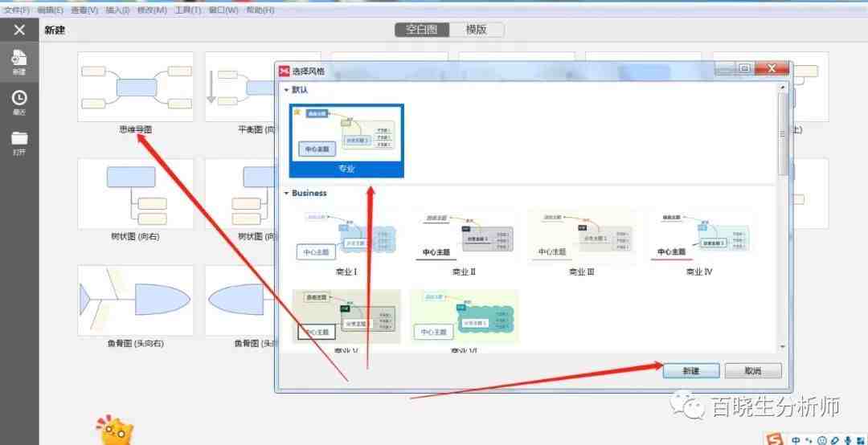Open the Sogou toolbox grid icon
The image size is (868, 445).
(x=860, y=440)
